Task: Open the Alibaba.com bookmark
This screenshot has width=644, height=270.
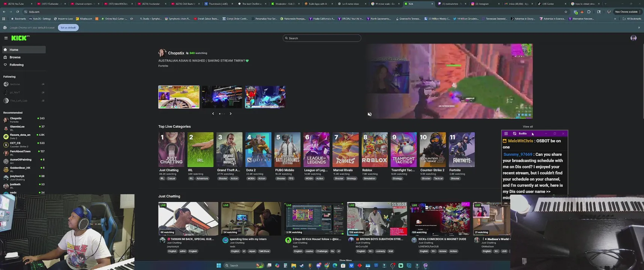Action: click(x=84, y=19)
